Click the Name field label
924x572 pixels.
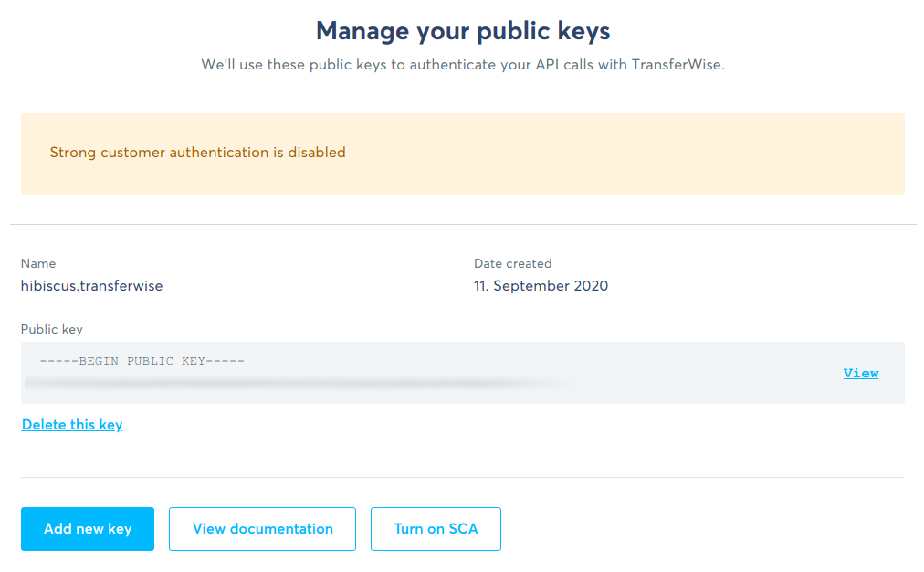tap(38, 263)
